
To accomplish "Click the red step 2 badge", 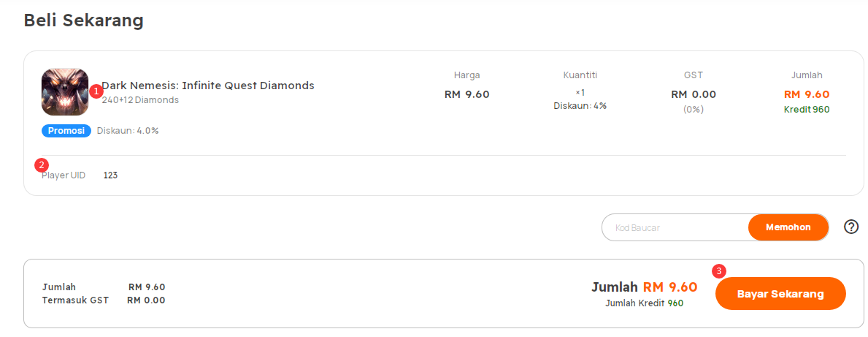I will [x=42, y=164].
